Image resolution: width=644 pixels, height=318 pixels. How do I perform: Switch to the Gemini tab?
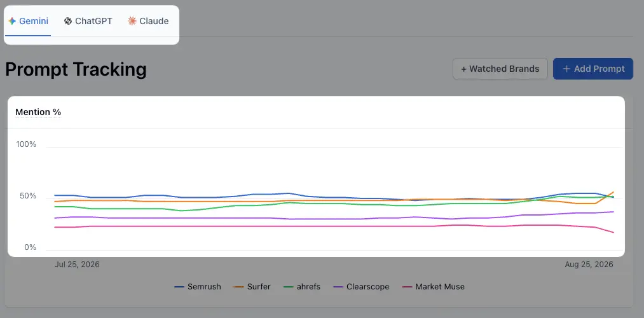click(28, 22)
